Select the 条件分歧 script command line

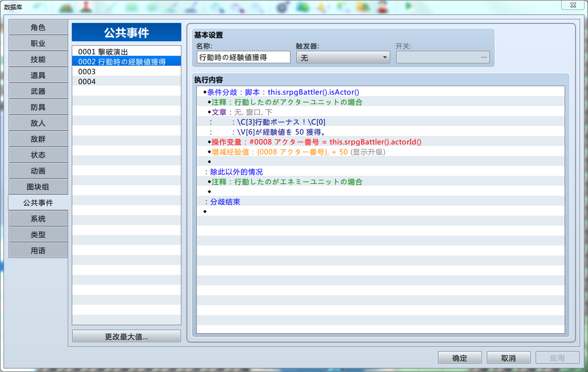tap(381, 92)
